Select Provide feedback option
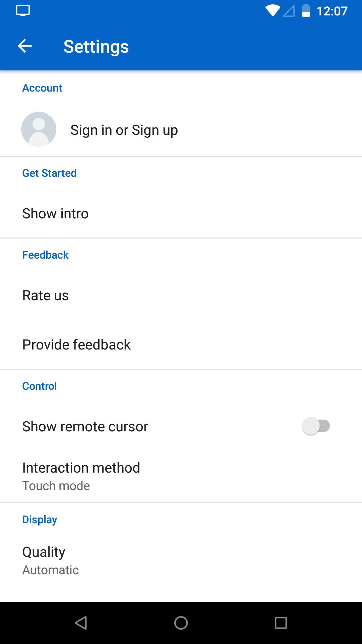 point(76,344)
